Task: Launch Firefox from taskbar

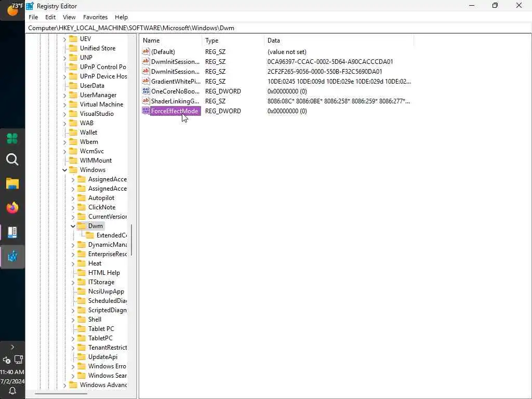Action: click(x=12, y=208)
